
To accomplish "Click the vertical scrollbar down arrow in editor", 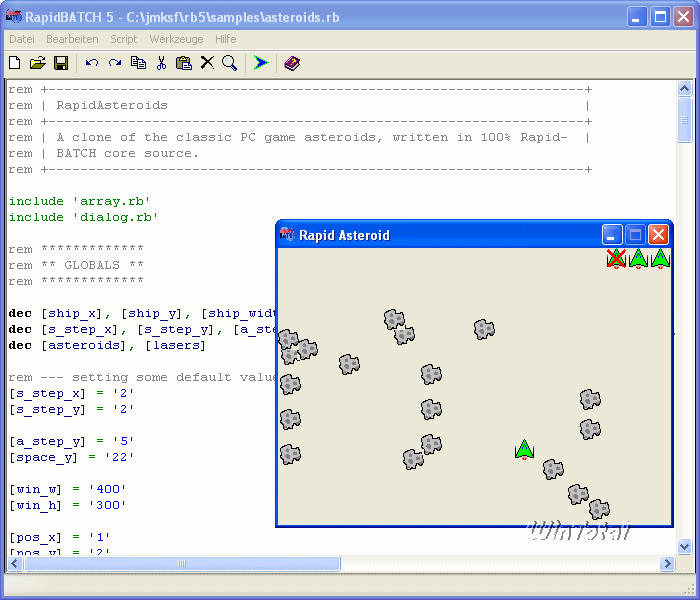I will (x=685, y=547).
